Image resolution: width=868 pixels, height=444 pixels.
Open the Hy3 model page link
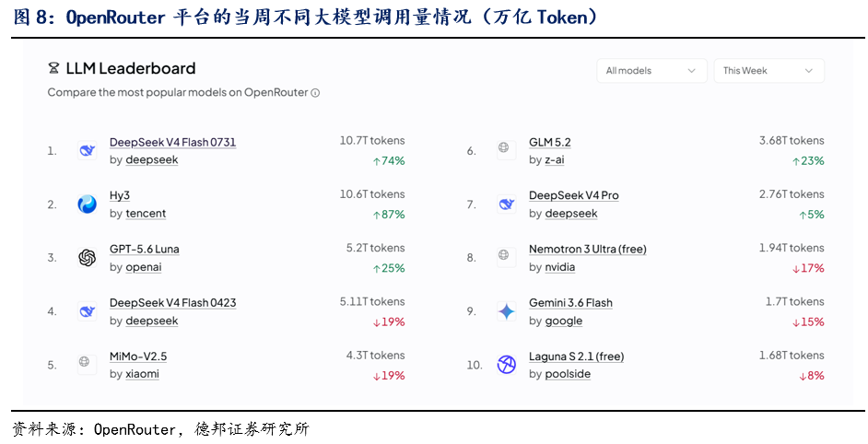pos(120,196)
